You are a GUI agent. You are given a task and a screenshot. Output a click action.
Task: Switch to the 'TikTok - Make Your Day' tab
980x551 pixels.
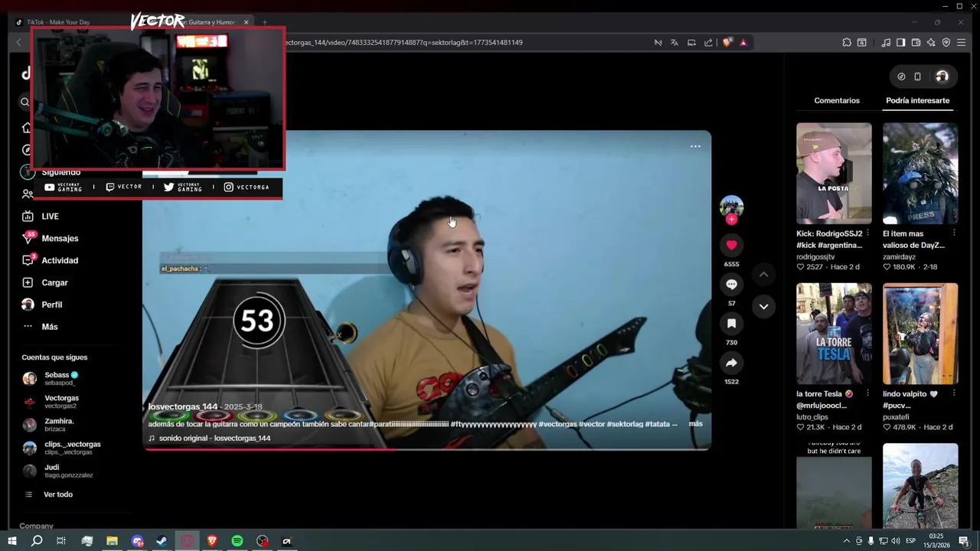pyautogui.click(x=58, y=22)
